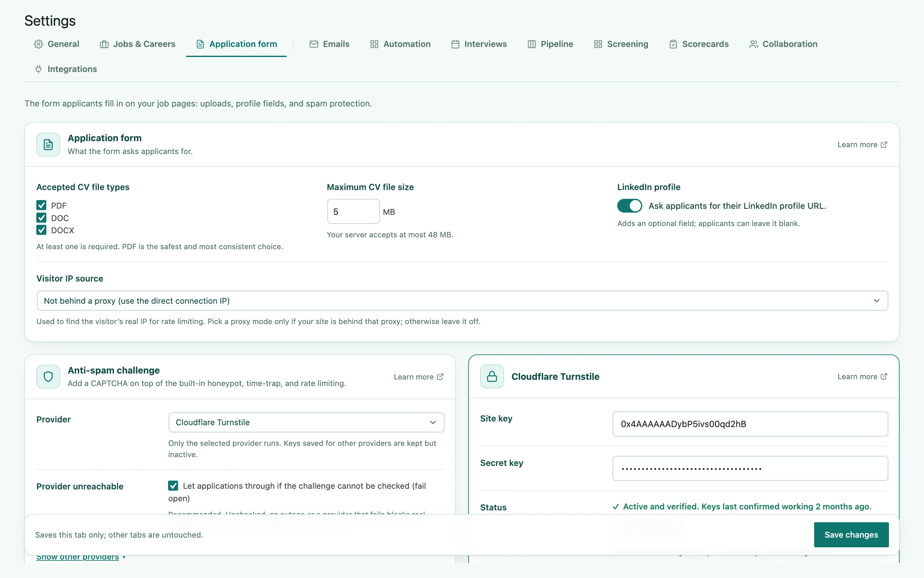Go to the Integrations tab
Image resolution: width=924 pixels, height=578 pixels.
tap(65, 69)
